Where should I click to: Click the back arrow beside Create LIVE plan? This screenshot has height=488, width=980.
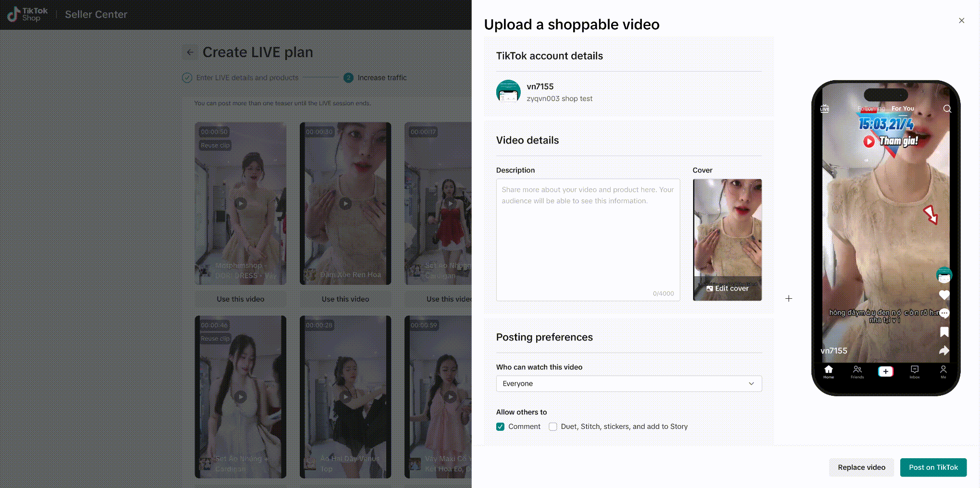pyautogui.click(x=190, y=52)
